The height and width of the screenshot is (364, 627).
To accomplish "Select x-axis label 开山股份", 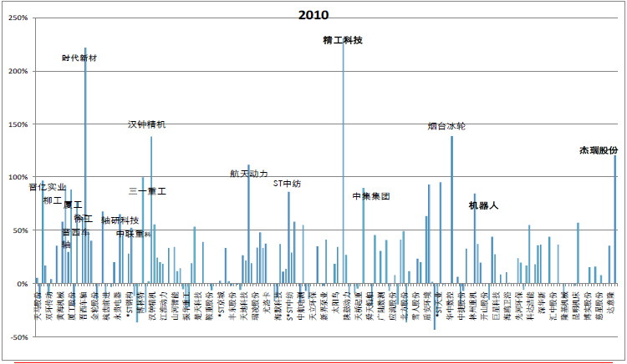I will coord(485,306).
